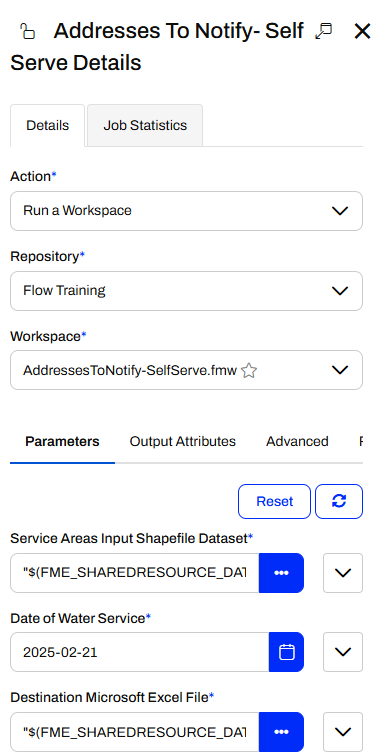
Task: Click the refresh parameters icon button
Action: coord(339,501)
